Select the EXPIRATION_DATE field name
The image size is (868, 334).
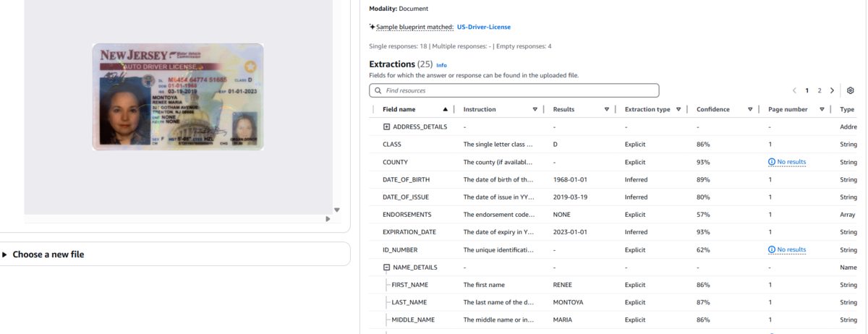tap(409, 232)
